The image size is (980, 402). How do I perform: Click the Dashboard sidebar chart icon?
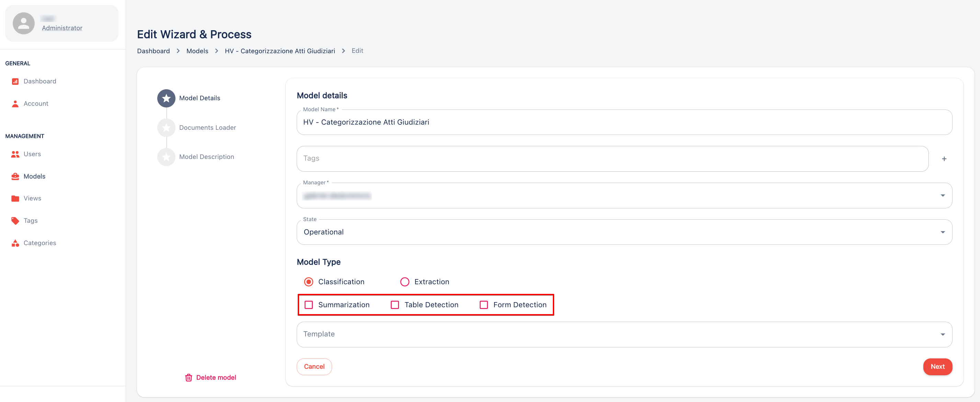tap(15, 81)
